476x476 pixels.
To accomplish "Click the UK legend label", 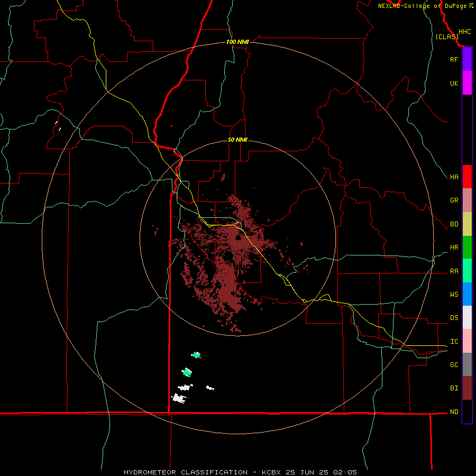I will coord(454,83).
